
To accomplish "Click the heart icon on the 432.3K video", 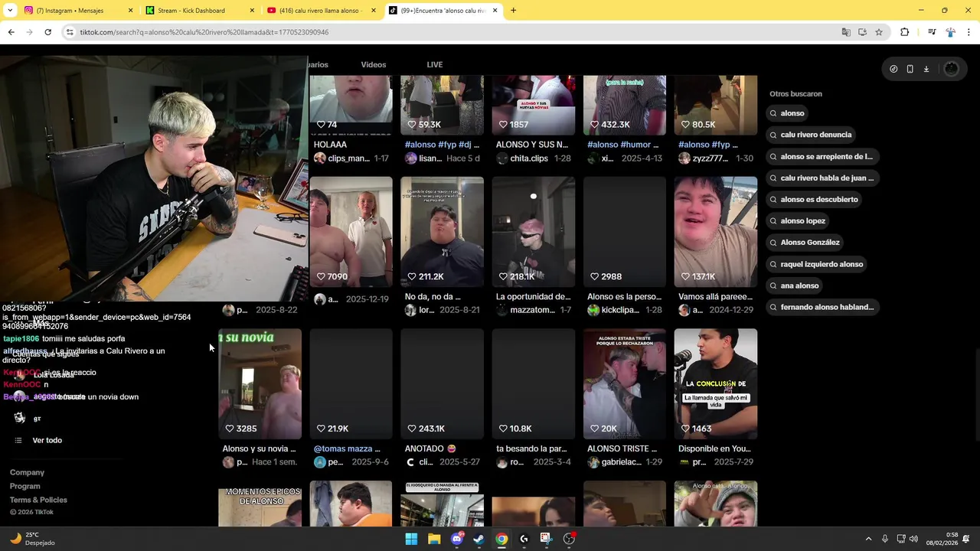I will point(593,125).
